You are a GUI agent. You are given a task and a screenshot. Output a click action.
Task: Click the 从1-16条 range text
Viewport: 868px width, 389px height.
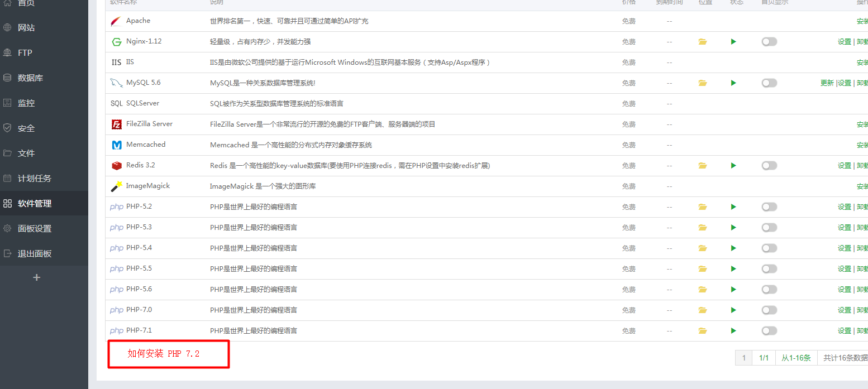pos(796,358)
